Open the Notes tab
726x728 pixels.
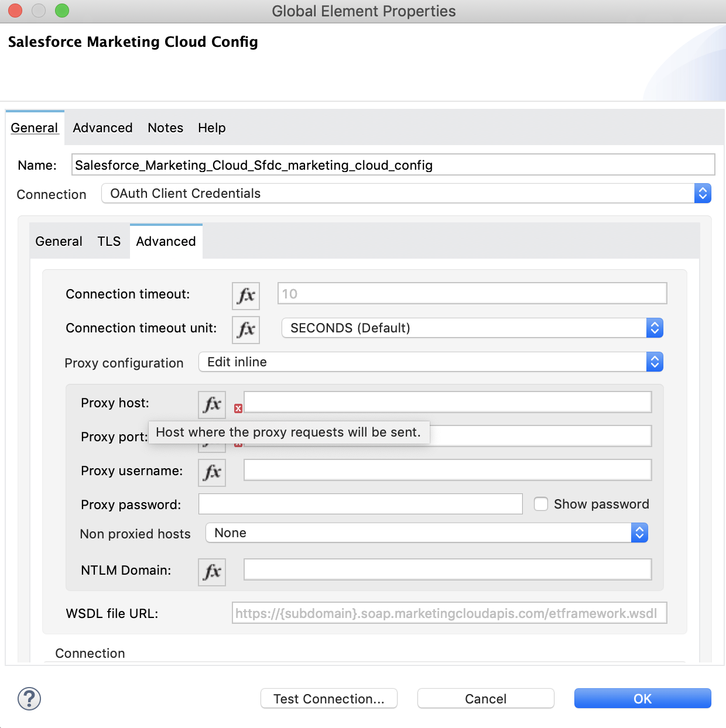click(165, 128)
